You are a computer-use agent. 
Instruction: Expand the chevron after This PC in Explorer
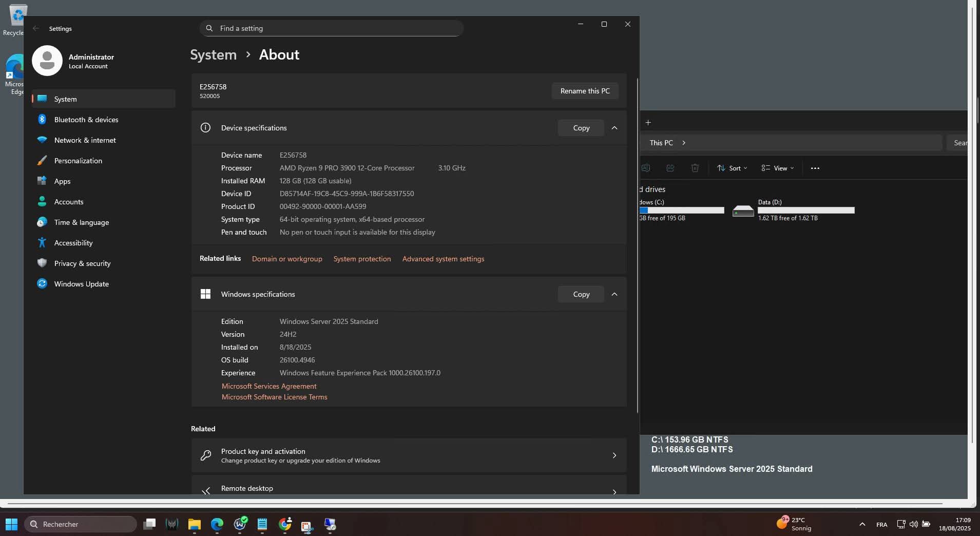pyautogui.click(x=684, y=143)
